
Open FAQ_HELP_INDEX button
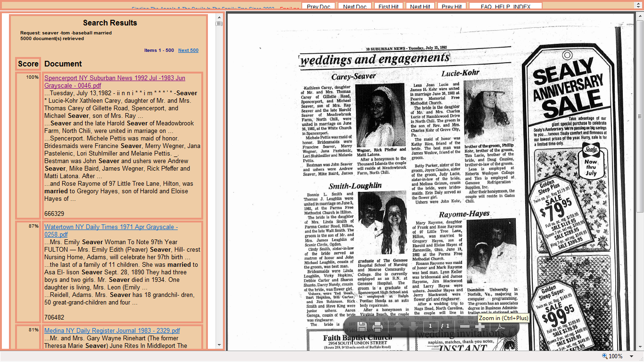[x=505, y=6]
